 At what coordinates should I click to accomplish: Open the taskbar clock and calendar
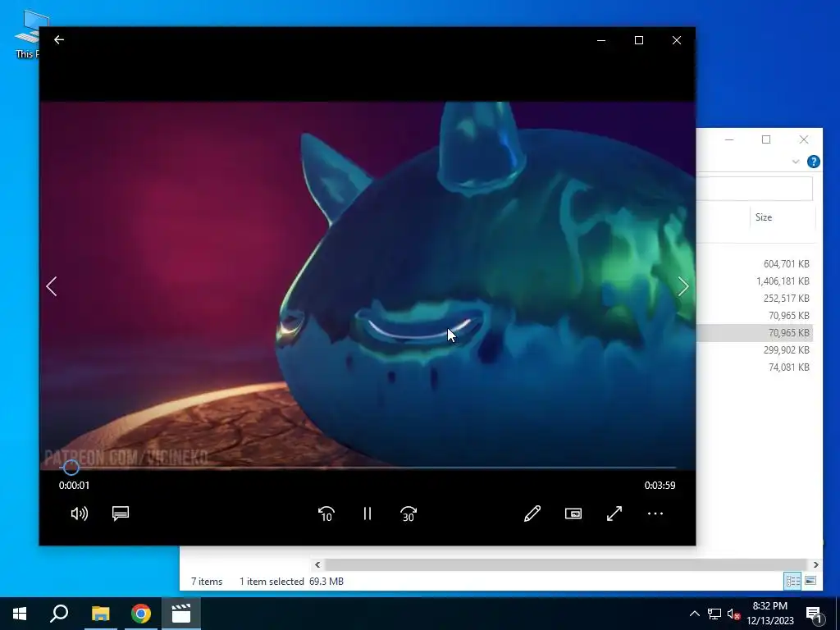coord(769,614)
